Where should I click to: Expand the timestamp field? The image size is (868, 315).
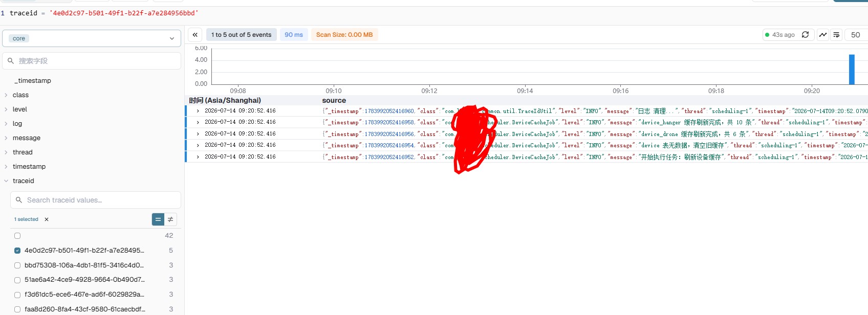(x=6, y=167)
